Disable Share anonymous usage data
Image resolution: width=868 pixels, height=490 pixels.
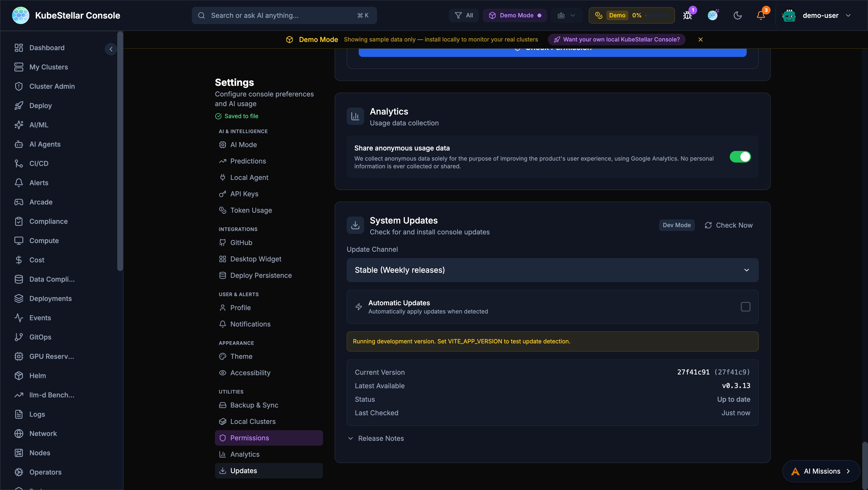(x=740, y=157)
